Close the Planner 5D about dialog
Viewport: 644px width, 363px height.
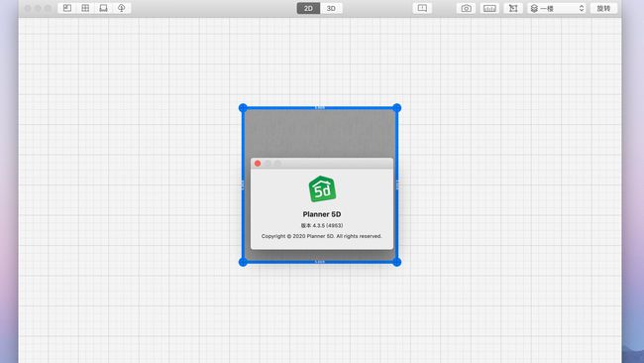pyautogui.click(x=258, y=164)
